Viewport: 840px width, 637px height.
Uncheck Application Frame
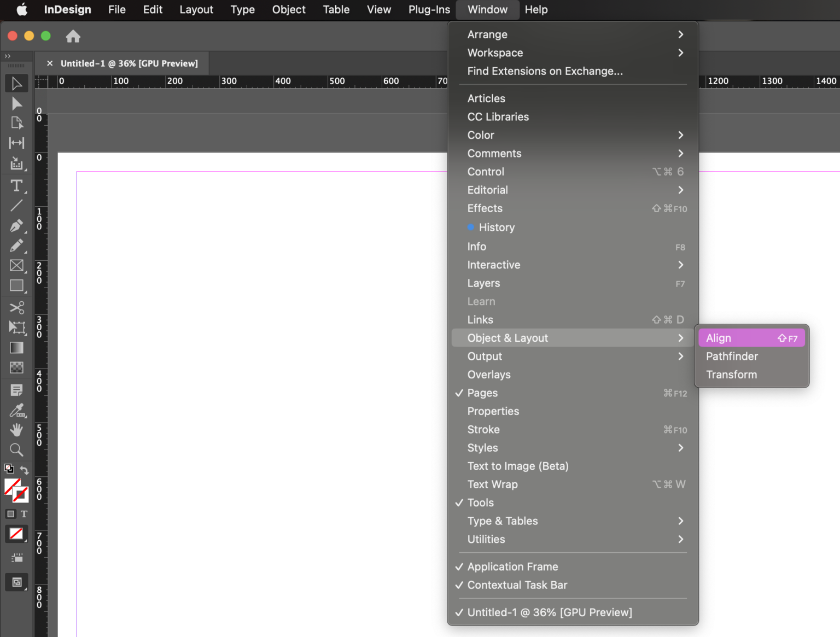coord(512,566)
